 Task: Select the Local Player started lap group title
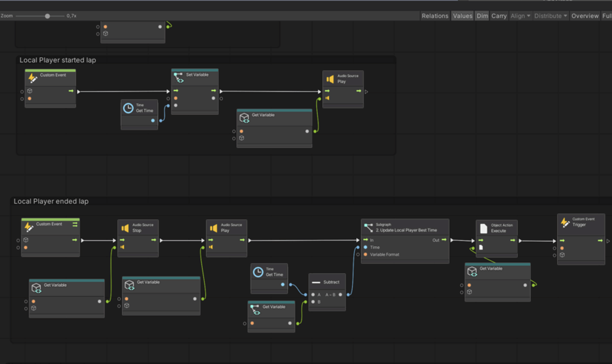(58, 60)
